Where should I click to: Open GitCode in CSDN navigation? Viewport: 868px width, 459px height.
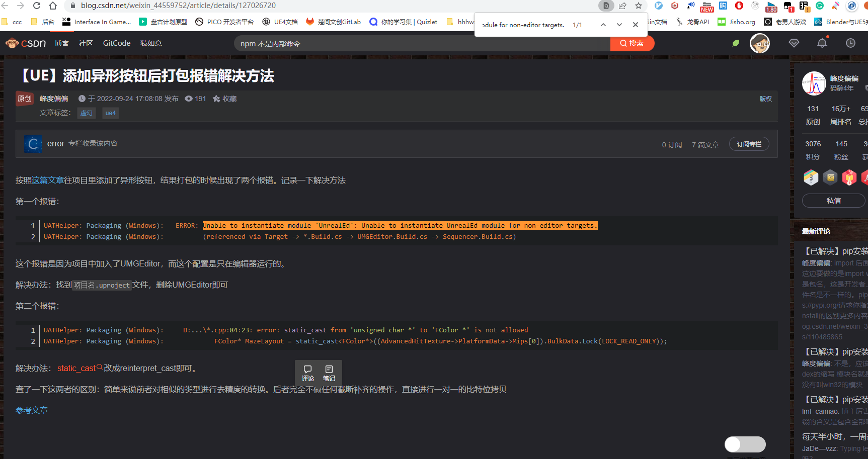(117, 43)
